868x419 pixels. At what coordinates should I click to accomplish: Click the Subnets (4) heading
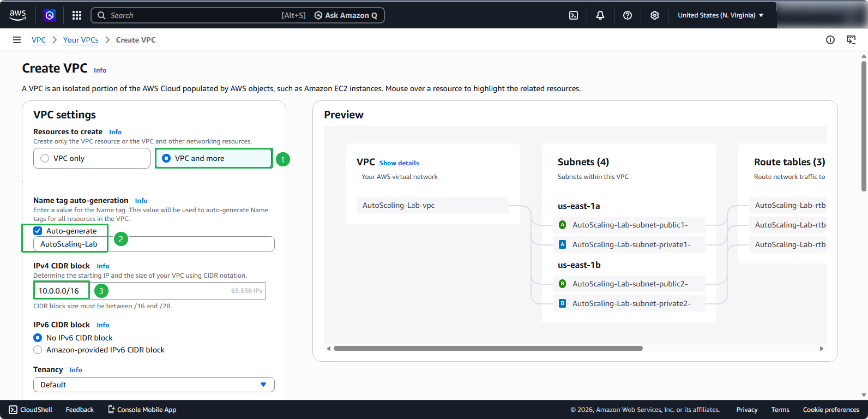coord(583,162)
